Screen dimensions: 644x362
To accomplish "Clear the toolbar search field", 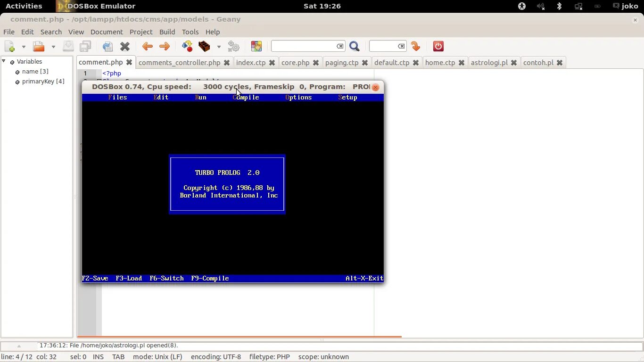I will click(x=340, y=46).
